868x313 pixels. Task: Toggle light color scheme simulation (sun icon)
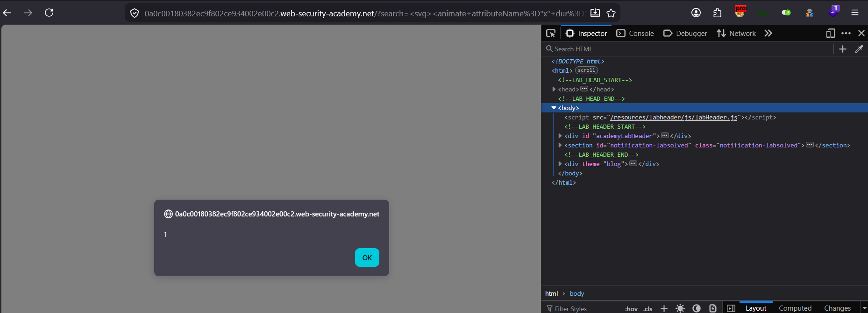680,308
